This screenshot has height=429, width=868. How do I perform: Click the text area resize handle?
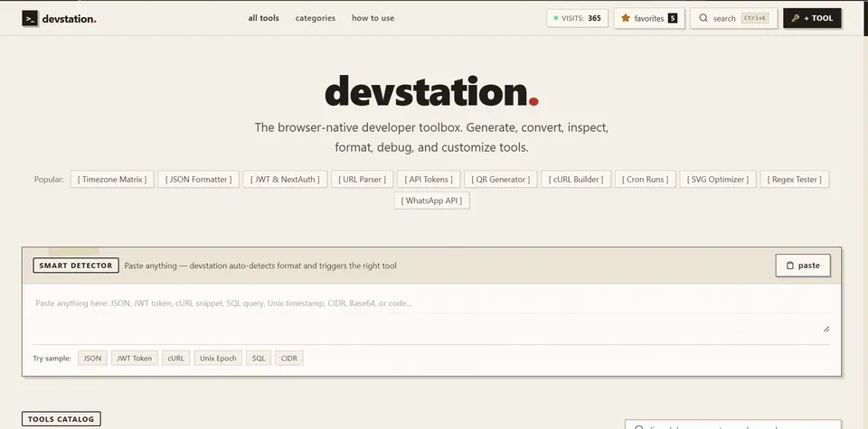[x=826, y=329]
